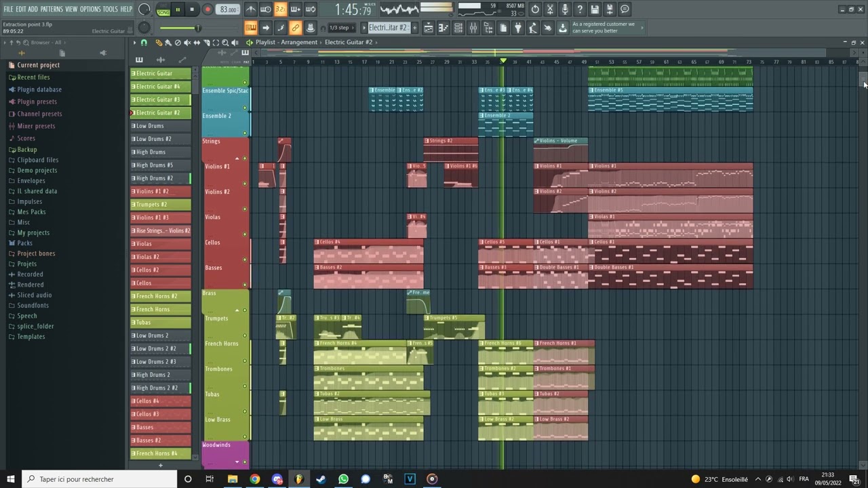Image resolution: width=868 pixels, height=488 pixels.
Task: Open the PATTERNS menu
Action: (52, 9)
